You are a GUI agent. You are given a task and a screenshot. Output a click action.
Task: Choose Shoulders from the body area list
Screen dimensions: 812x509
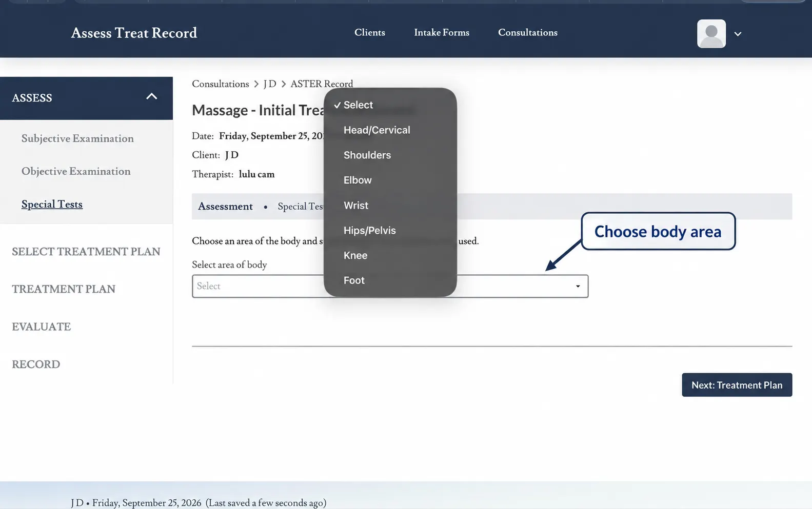coord(367,155)
